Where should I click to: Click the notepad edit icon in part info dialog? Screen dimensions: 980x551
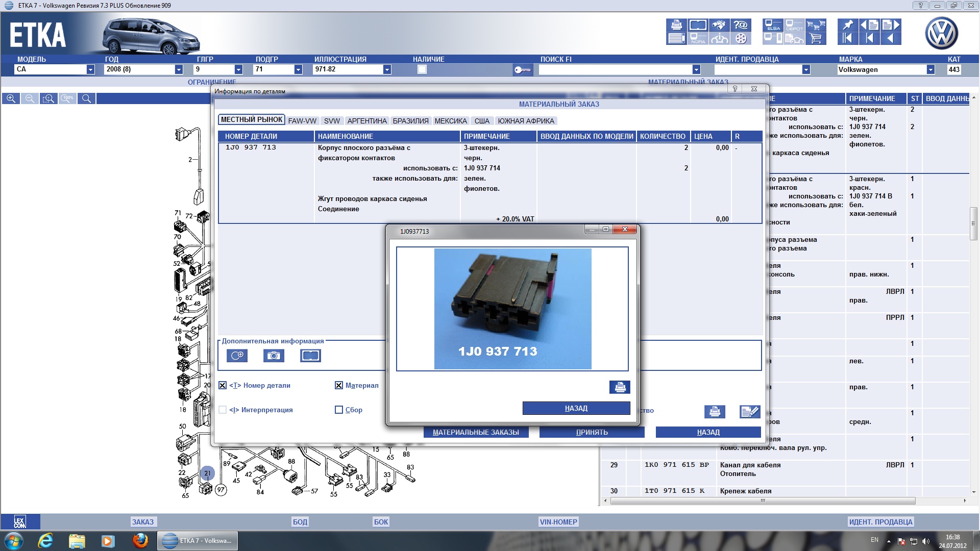[x=750, y=412]
